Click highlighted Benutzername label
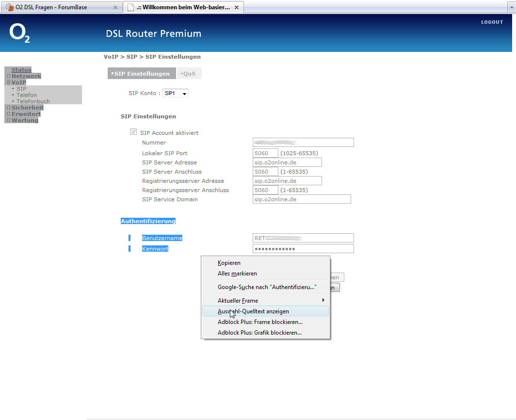Screen dimensions: 516x420 click(x=162, y=238)
